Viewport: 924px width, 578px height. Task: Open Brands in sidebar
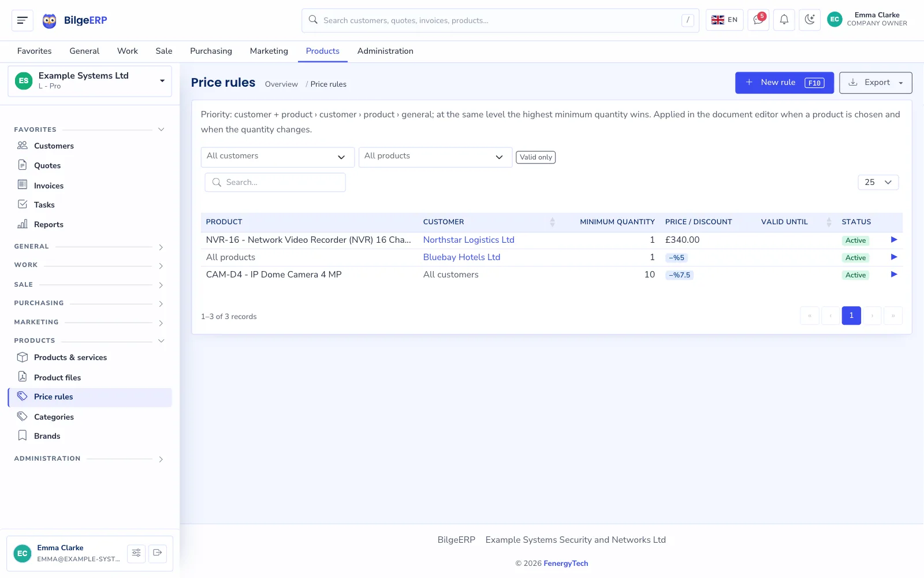(x=90, y=436)
